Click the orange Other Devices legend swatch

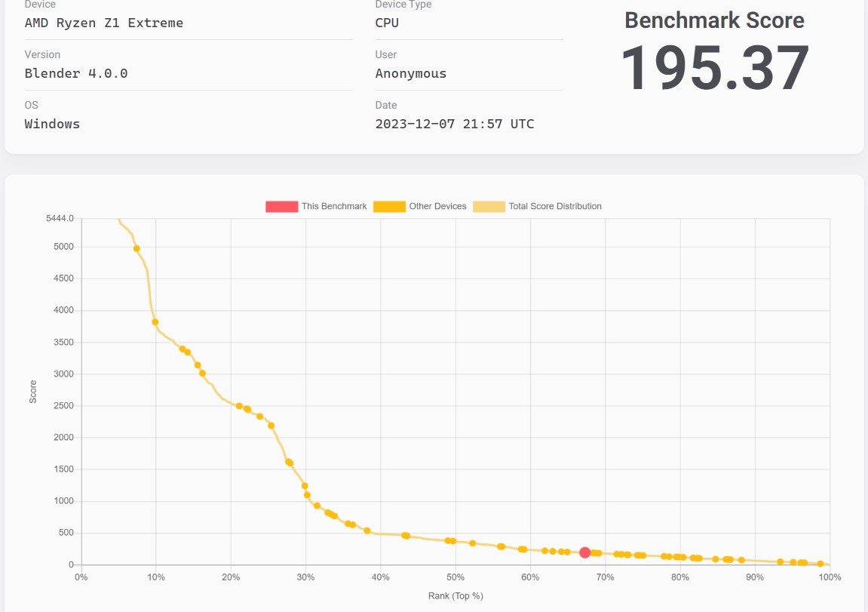pyautogui.click(x=389, y=206)
